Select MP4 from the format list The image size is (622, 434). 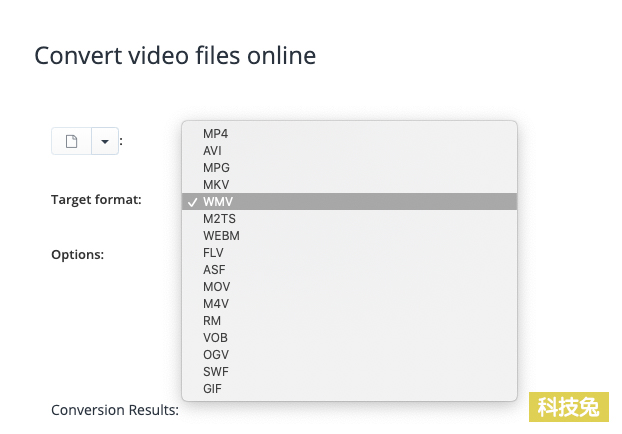pos(349,134)
